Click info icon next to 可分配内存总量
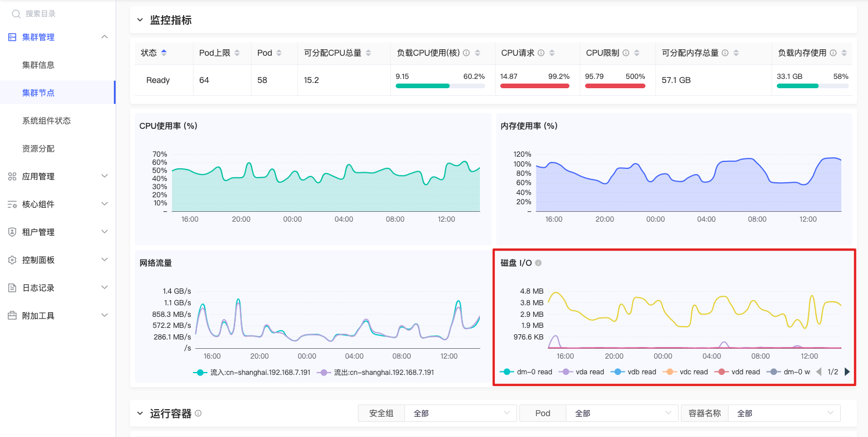This screenshot has width=868, height=437. click(x=725, y=53)
